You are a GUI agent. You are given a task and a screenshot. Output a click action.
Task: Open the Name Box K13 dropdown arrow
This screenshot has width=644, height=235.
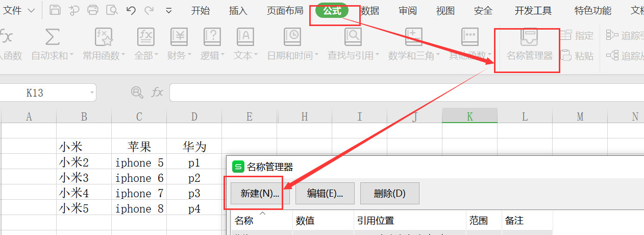click(x=92, y=93)
